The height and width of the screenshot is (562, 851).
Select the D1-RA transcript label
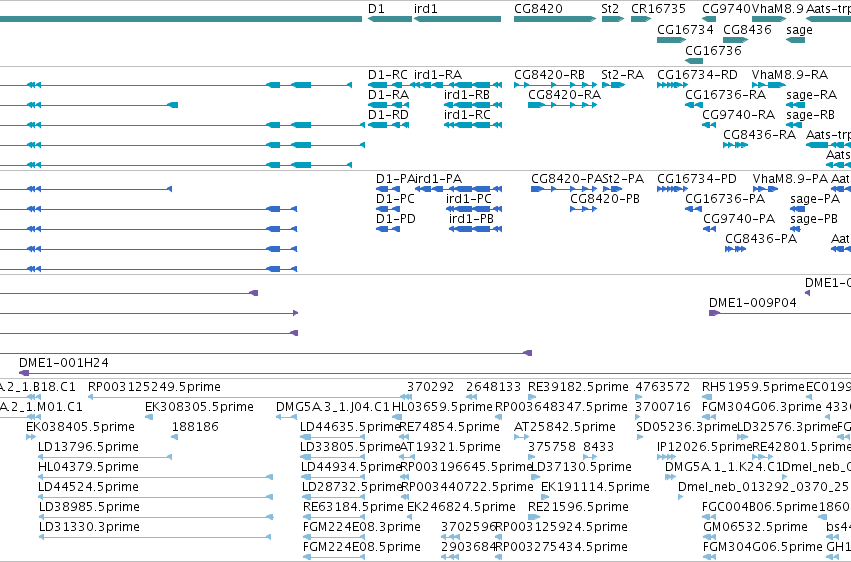(388, 95)
